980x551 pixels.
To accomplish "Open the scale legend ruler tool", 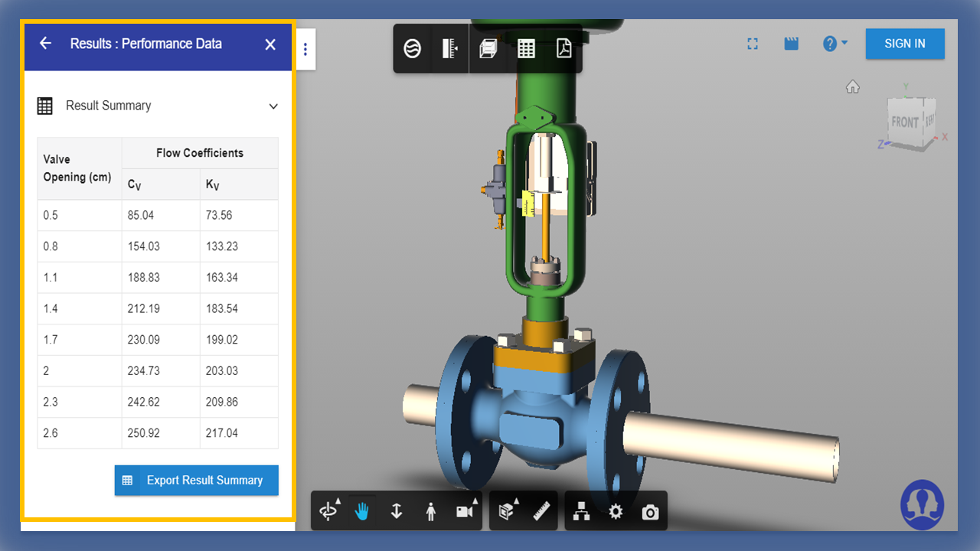I will click(x=449, y=49).
